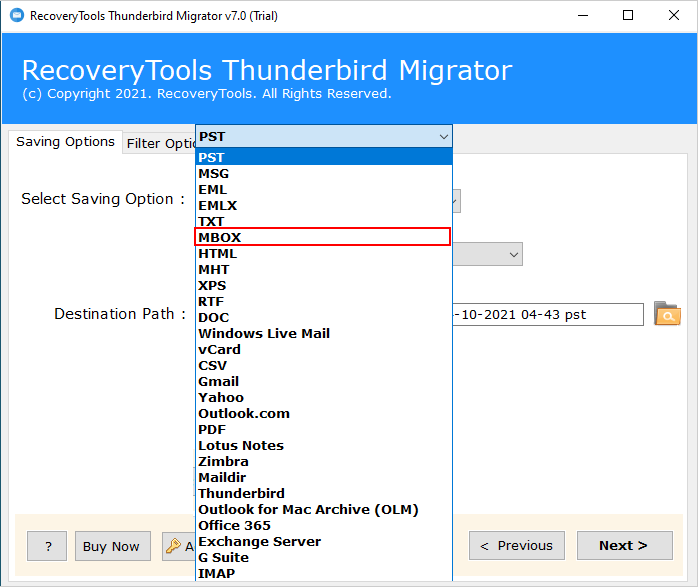698x587 pixels.
Task: Select Exchange Server option
Action: (324, 542)
